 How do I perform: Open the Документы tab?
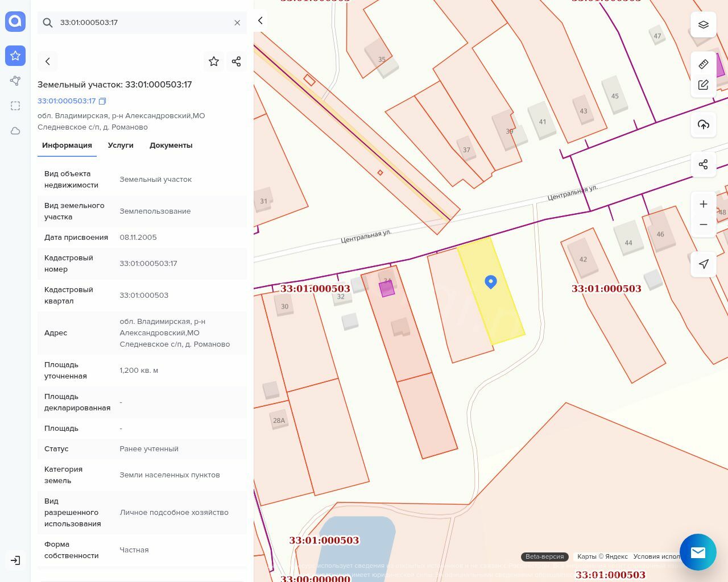[171, 145]
